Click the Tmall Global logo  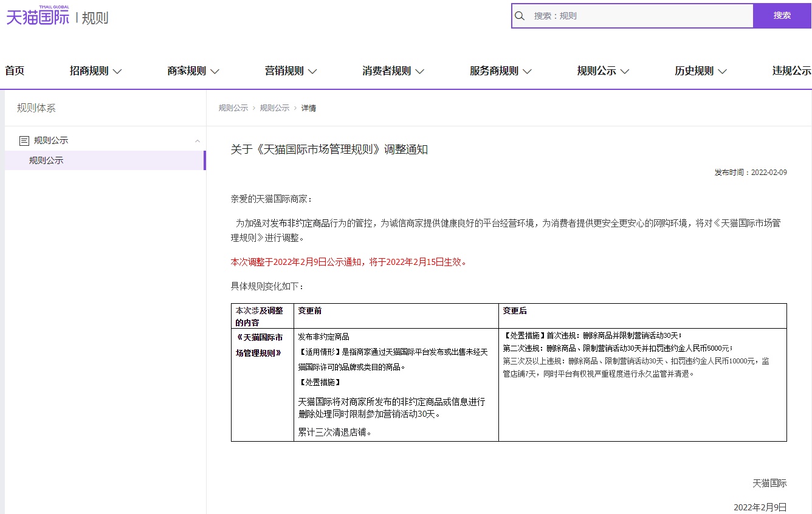[x=38, y=16]
